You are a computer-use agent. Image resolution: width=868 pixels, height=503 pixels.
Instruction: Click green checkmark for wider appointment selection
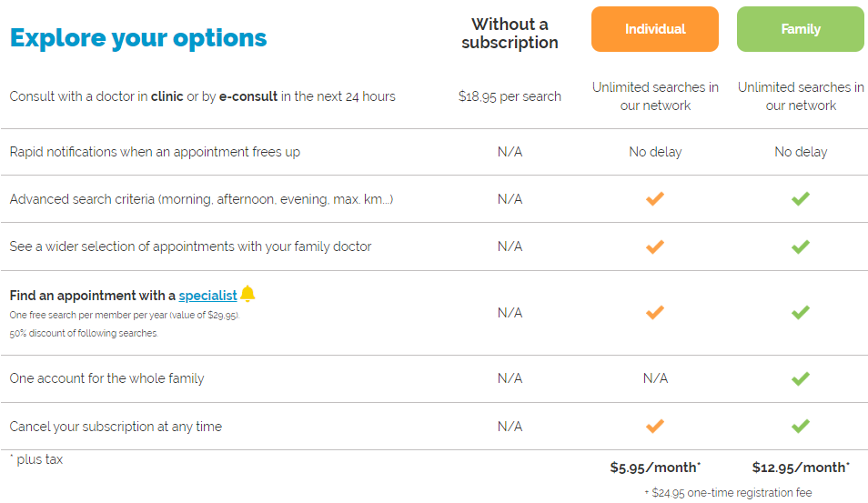click(801, 246)
